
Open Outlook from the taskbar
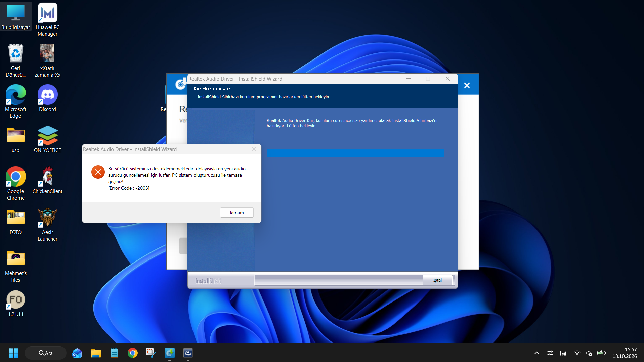(77, 353)
